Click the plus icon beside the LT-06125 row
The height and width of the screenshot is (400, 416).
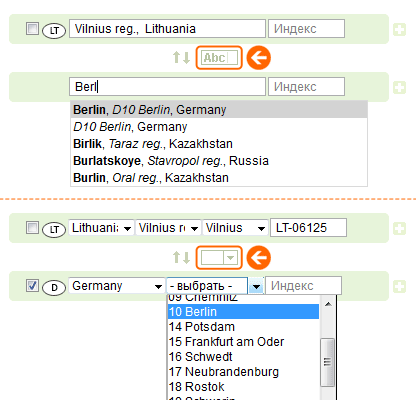[399, 228]
